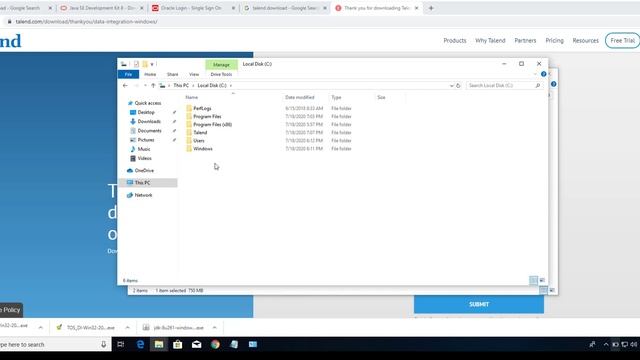Switch to the Home ribbon tab
640x360 pixels.
point(150,74)
